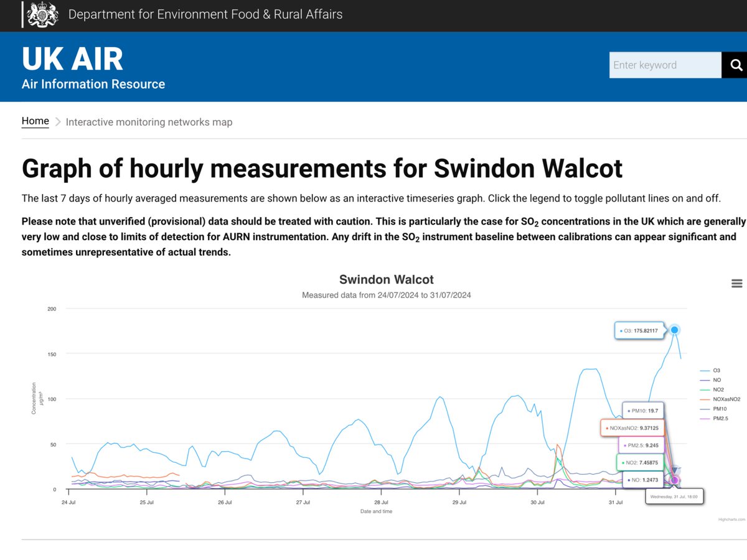Image resolution: width=747 pixels, height=560 pixels.
Task: Click the NO2: 7.45875 tooltip label
Action: coord(640,463)
